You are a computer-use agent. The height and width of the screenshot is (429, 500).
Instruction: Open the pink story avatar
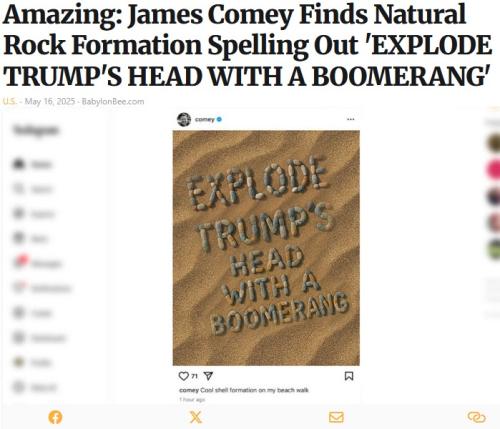(x=493, y=170)
